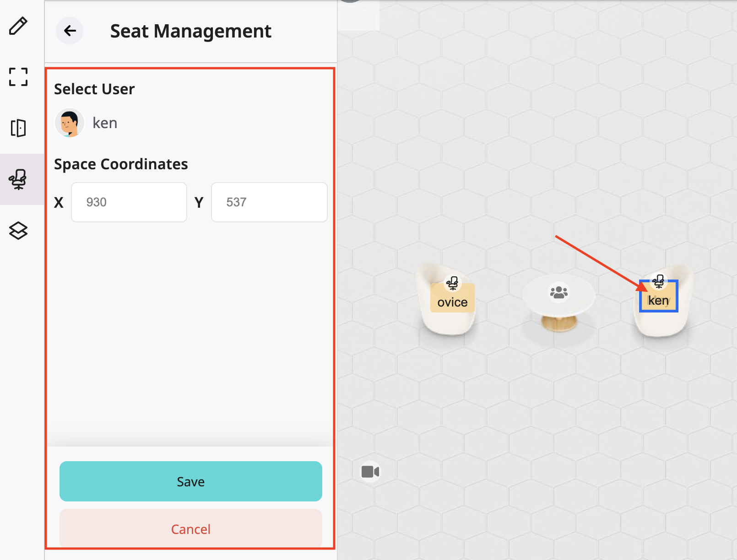Click the Seat Management panel title

190,31
